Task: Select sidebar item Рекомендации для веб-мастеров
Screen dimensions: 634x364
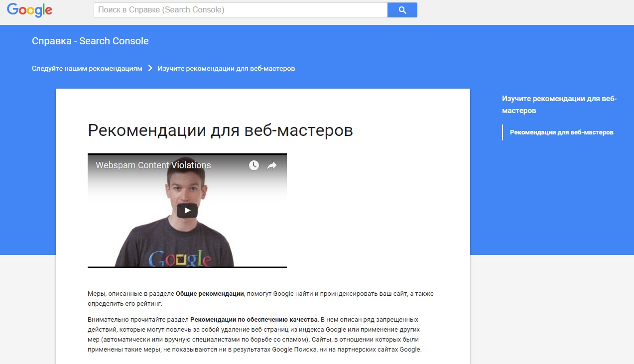Action: point(562,132)
